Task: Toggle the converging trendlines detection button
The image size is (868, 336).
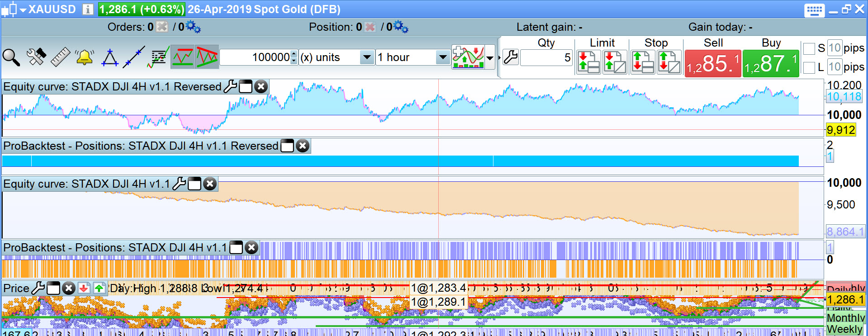Action: (x=207, y=57)
